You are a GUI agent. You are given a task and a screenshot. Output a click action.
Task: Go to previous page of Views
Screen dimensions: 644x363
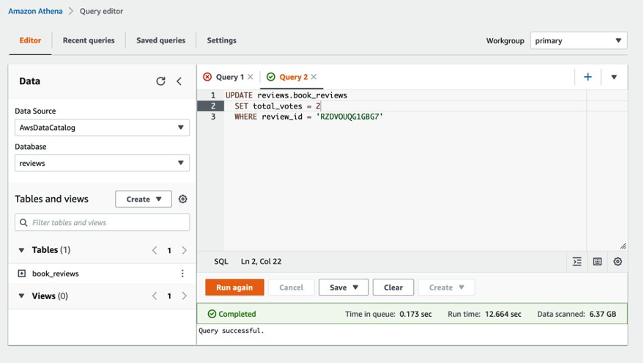coord(155,296)
